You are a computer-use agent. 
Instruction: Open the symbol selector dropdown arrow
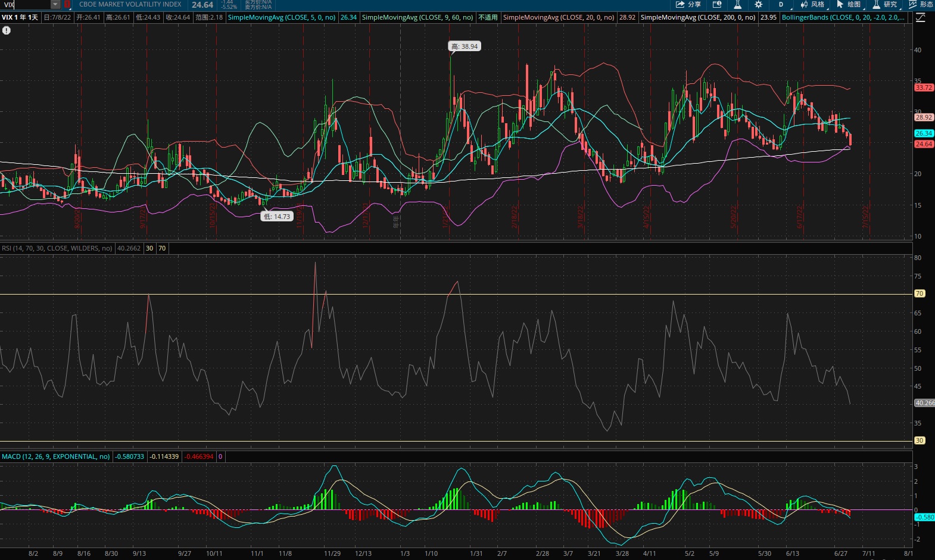[55, 5]
